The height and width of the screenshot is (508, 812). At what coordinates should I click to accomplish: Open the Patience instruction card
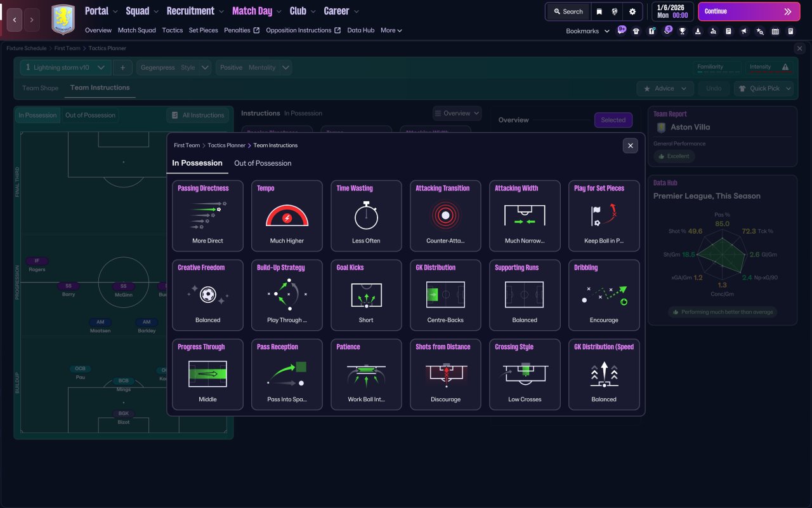coord(366,375)
